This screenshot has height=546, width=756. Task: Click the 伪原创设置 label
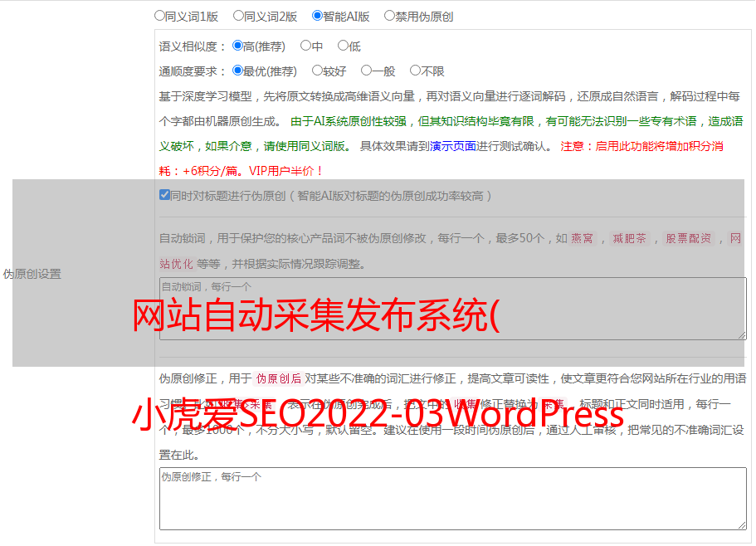pos(32,274)
